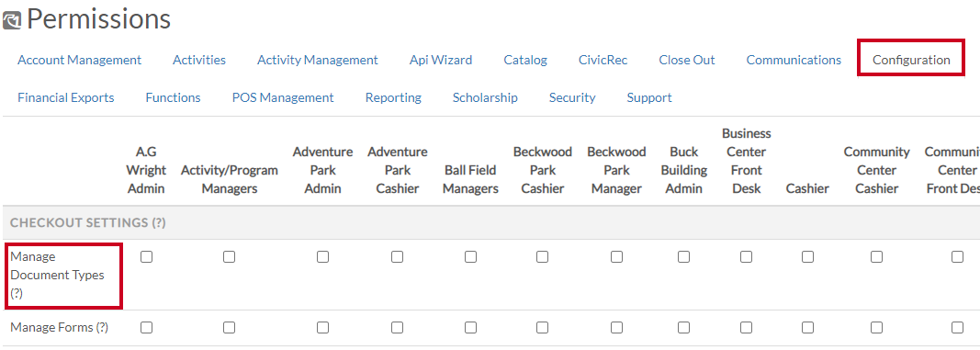Screen dimensions: 980x350
Task: Select the Security tab
Action: pyautogui.click(x=572, y=97)
